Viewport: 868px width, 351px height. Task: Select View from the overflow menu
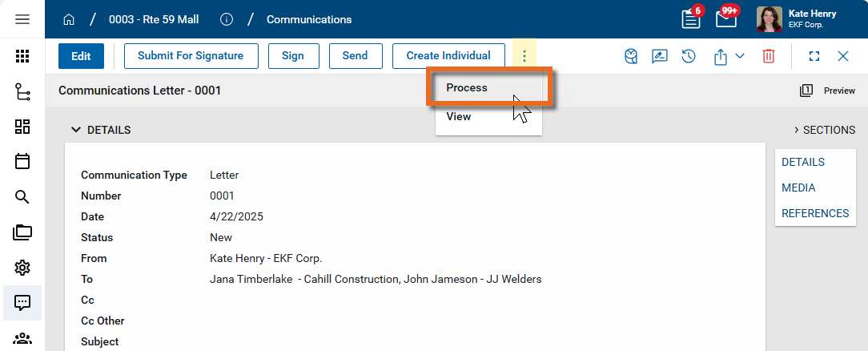(x=459, y=117)
